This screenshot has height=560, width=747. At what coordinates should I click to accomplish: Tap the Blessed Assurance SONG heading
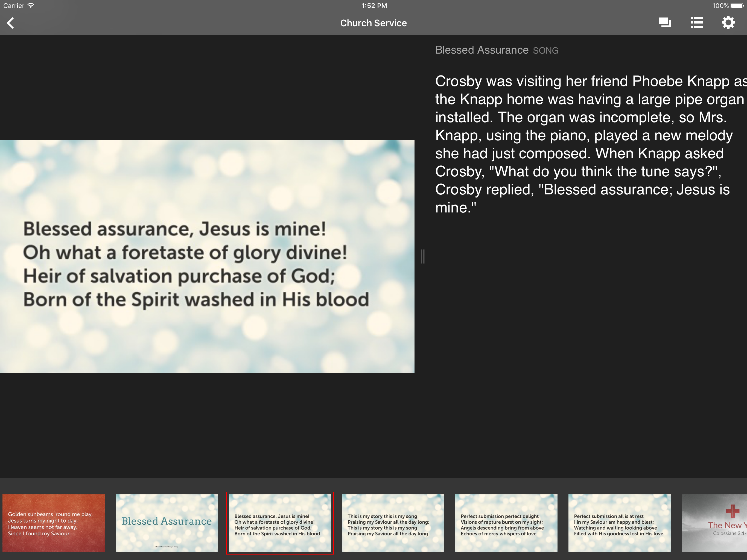click(x=496, y=50)
